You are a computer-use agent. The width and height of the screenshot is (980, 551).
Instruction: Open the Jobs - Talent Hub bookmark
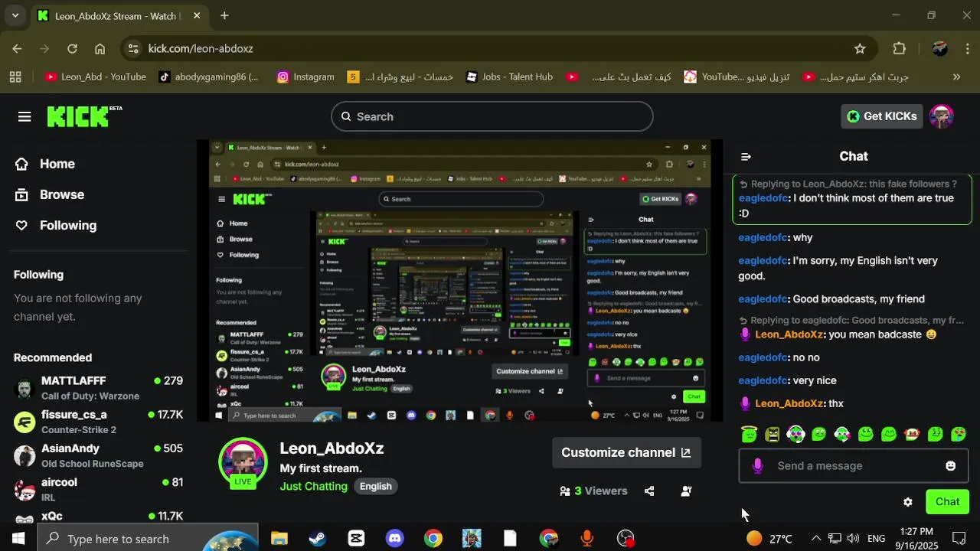508,77
